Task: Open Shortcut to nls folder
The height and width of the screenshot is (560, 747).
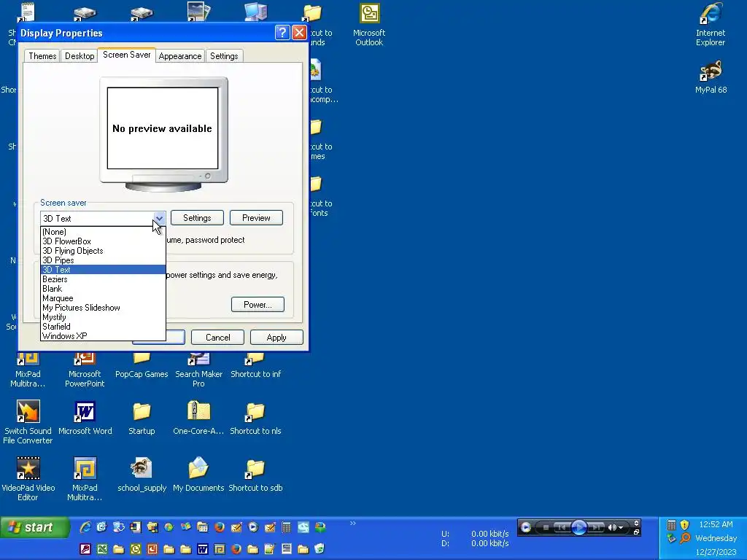Action: (255, 418)
